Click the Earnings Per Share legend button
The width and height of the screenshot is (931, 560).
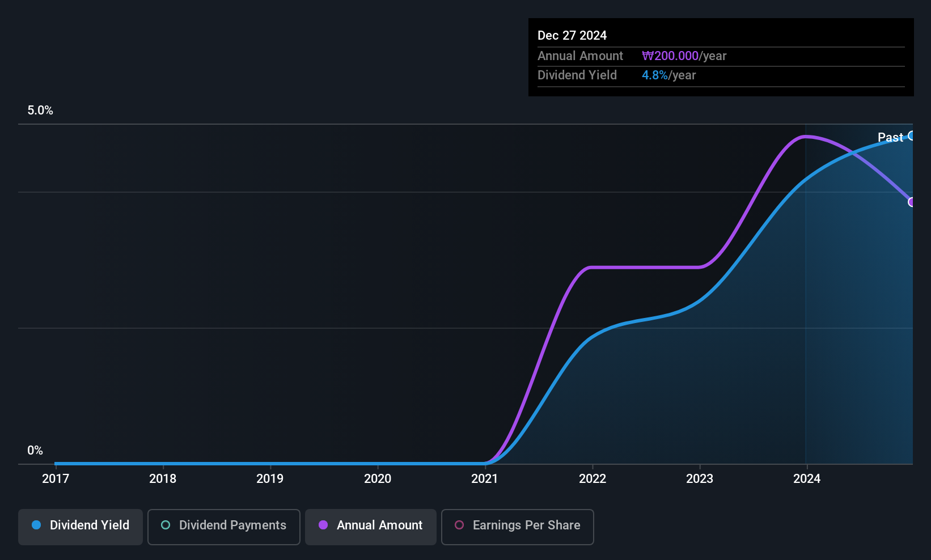[517, 527]
